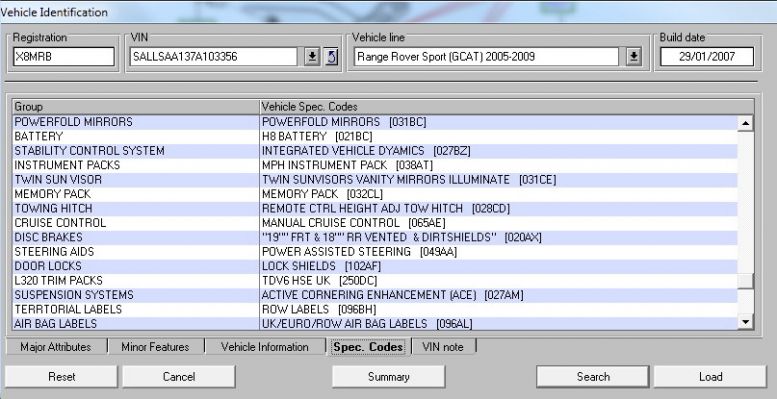The image size is (777, 399).
Task: Click POWERFOLD MIRRORS [031BC] code cell
Action: pos(499,122)
